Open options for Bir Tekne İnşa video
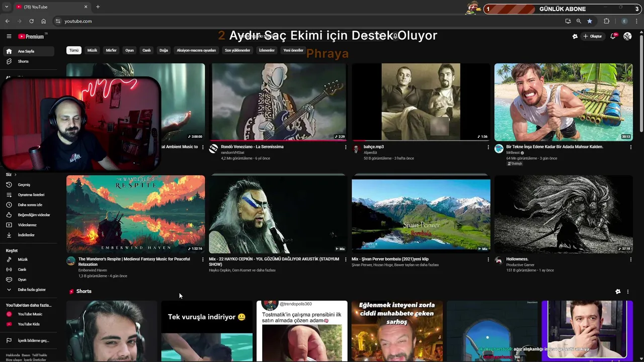644x362 pixels. click(x=630, y=147)
